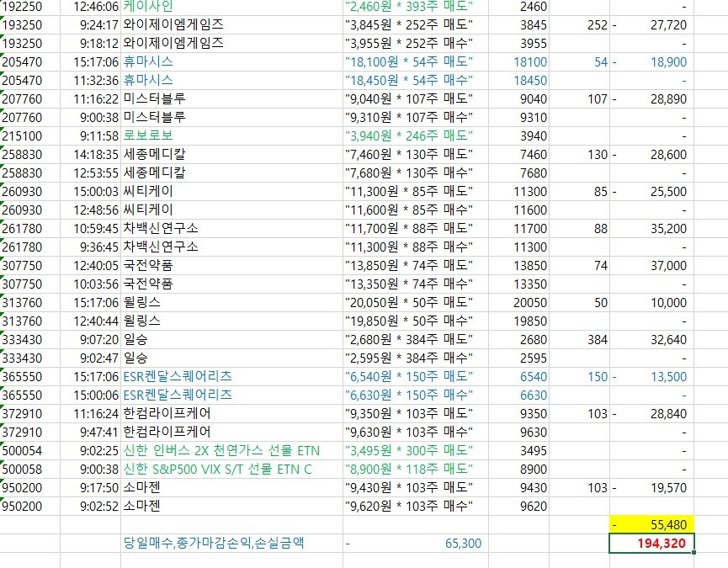Click the cell "9,310원 * 107주 매수"
The image size is (728, 568).
point(416,118)
